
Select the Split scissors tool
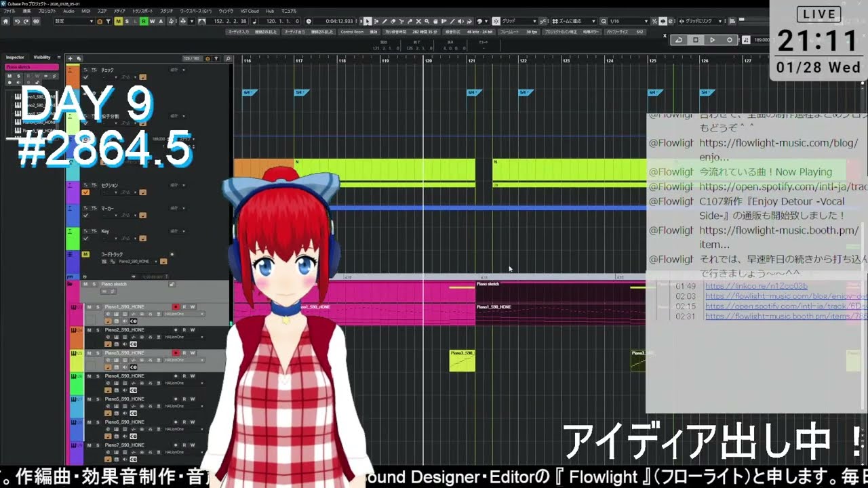(x=401, y=21)
